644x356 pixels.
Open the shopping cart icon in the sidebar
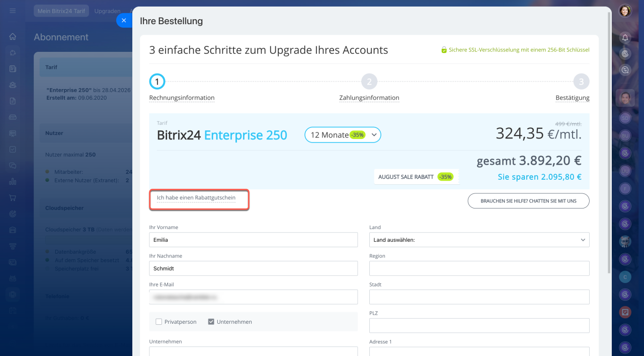[x=13, y=197]
